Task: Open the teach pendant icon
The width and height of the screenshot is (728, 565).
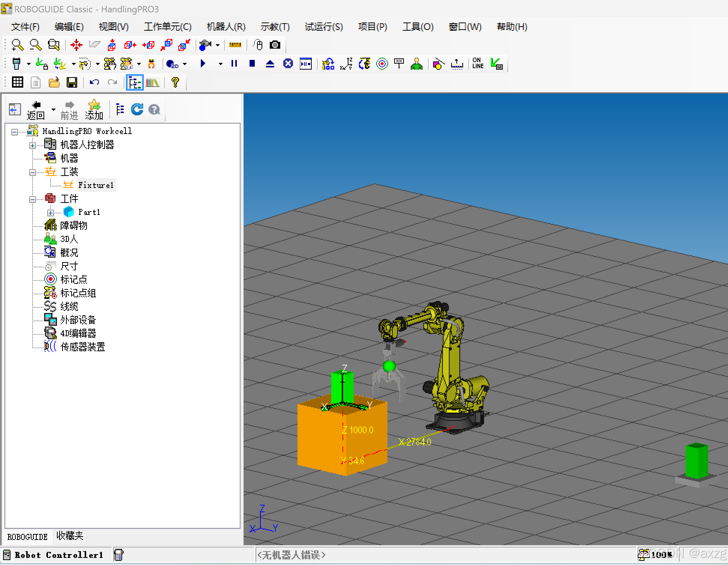Action: [16, 64]
